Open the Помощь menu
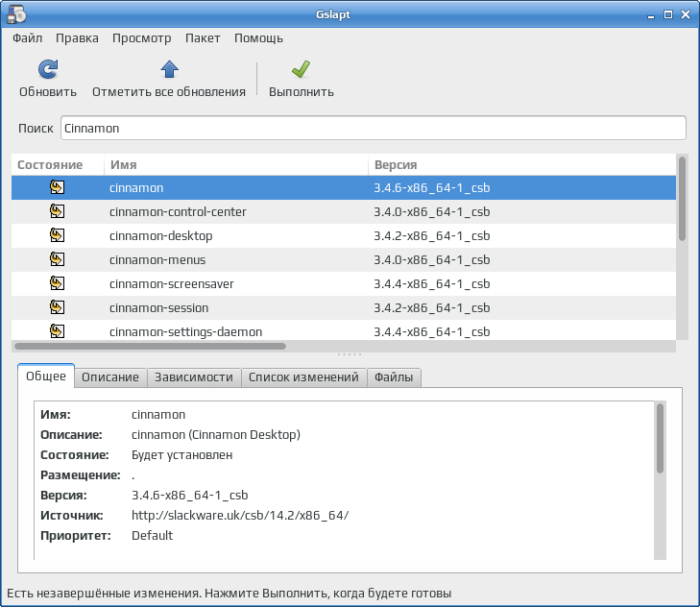The width and height of the screenshot is (700, 607). coord(258,38)
